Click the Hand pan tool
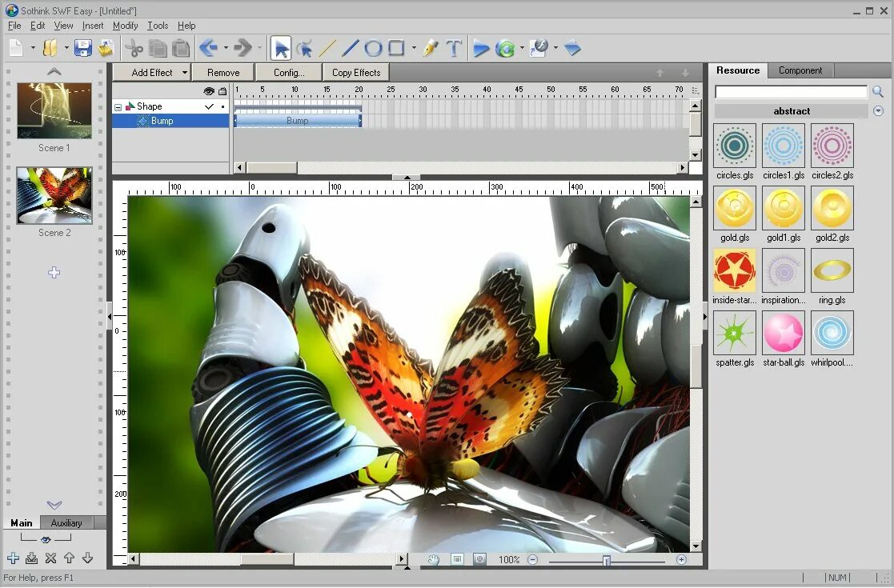The width and height of the screenshot is (894, 588). click(434, 559)
